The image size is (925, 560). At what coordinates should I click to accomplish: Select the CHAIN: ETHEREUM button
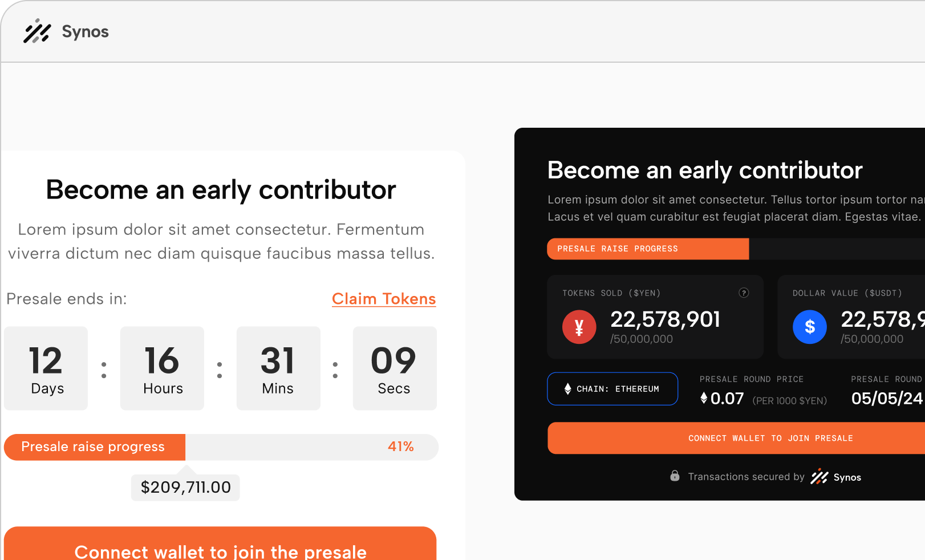(x=612, y=389)
